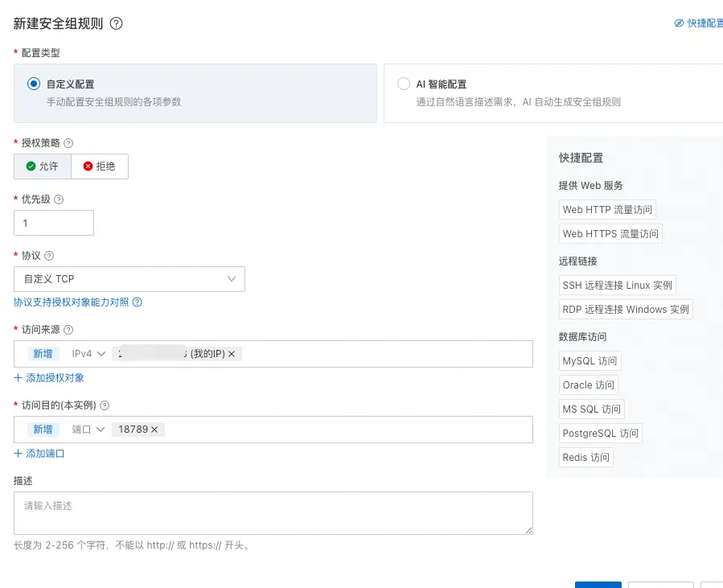Apply MySQL 访问 quick config
723x588 pixels.
(589, 361)
